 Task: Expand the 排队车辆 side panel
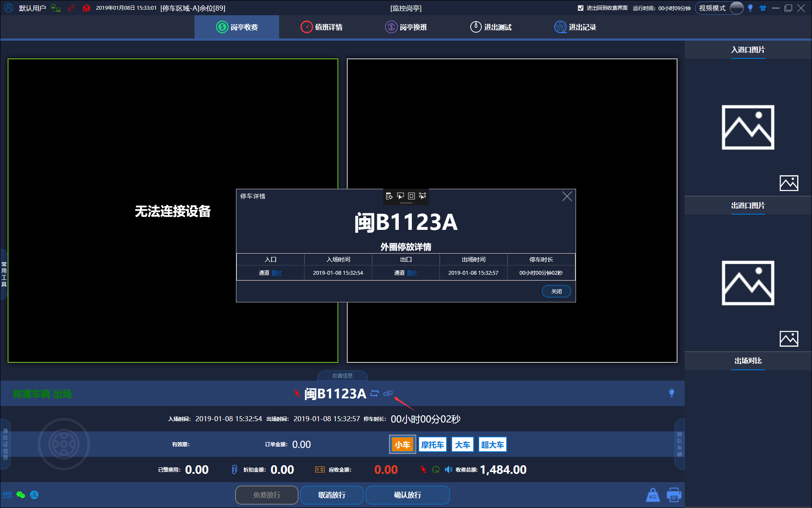[x=679, y=444]
